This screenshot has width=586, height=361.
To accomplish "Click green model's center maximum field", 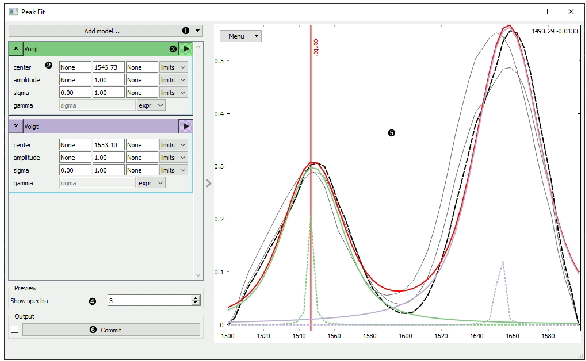I will pyautogui.click(x=142, y=67).
